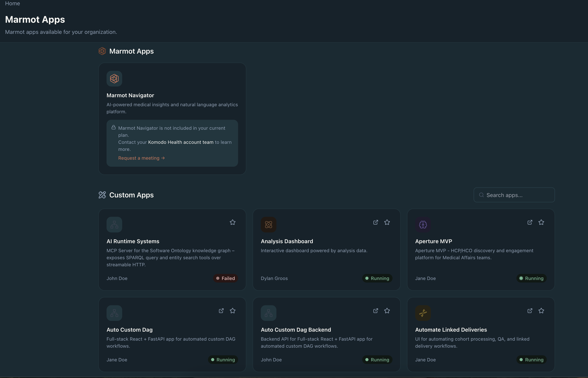Focus the Search apps input field
This screenshot has height=378, width=588.
pyautogui.click(x=514, y=195)
